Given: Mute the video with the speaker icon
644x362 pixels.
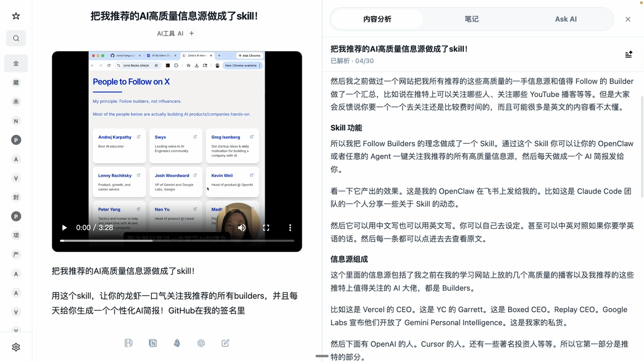Looking at the screenshot, I should (x=242, y=228).
